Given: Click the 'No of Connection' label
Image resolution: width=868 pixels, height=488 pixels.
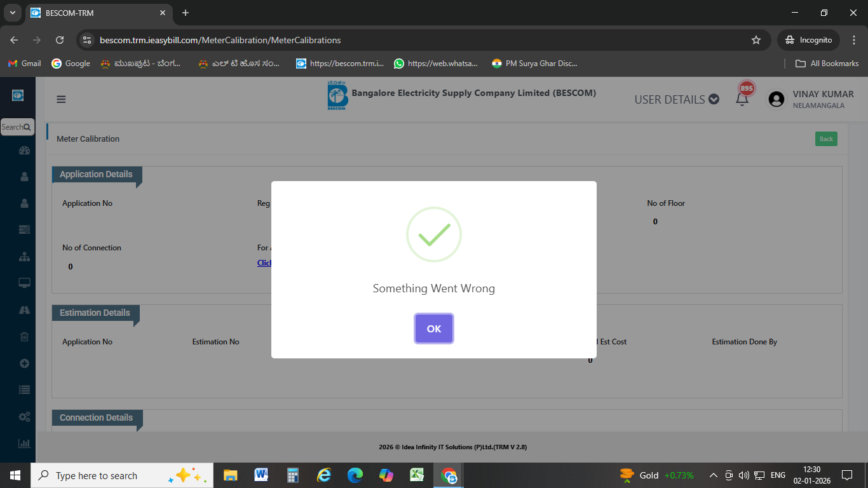Looking at the screenshot, I should [x=92, y=248].
